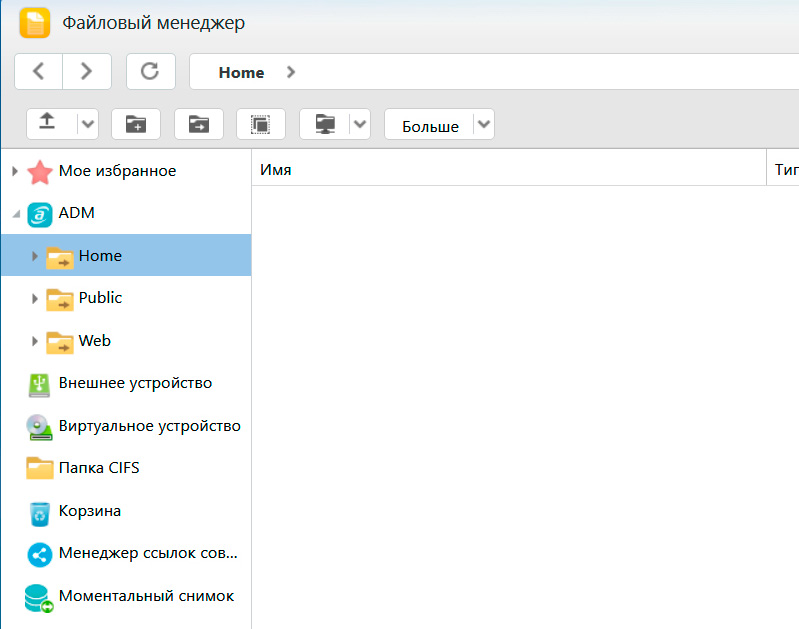Navigate forward with the right arrow
Screen dimensions: 799x629
(x=86, y=71)
